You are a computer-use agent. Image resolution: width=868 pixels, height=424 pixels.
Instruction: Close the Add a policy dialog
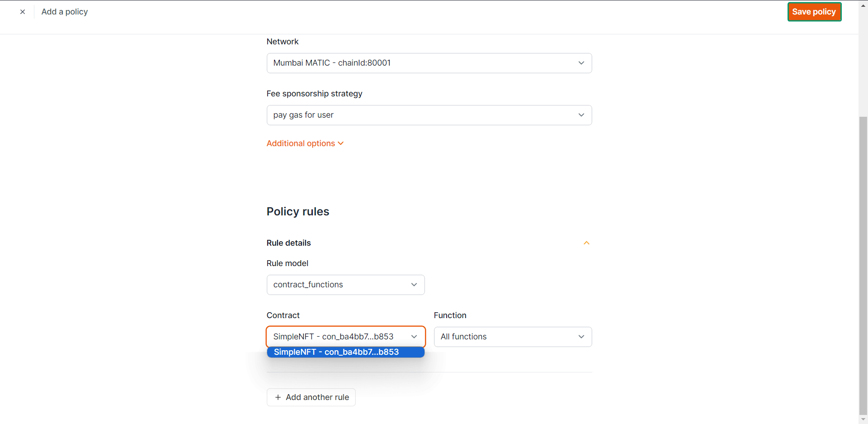23,12
